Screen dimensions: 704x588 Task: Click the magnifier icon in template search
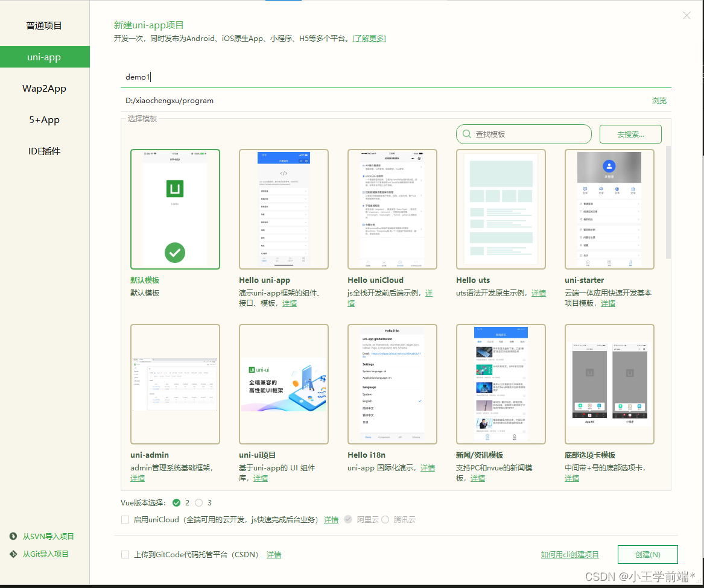click(466, 134)
